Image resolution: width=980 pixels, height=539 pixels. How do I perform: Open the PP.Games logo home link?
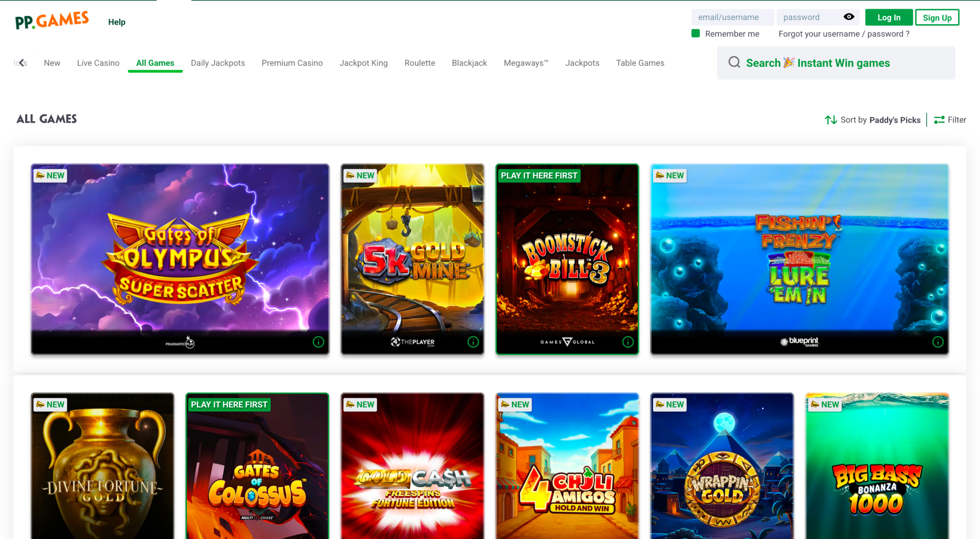click(x=52, y=20)
